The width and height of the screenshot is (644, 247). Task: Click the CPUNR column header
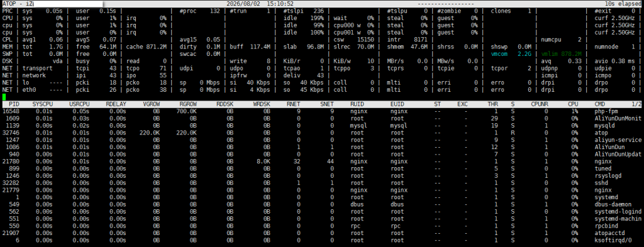(540, 104)
